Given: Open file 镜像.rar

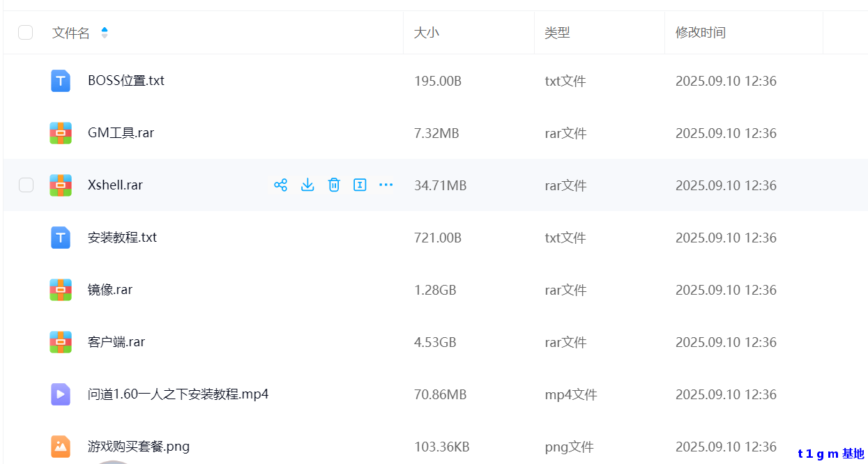Looking at the screenshot, I should pos(110,289).
